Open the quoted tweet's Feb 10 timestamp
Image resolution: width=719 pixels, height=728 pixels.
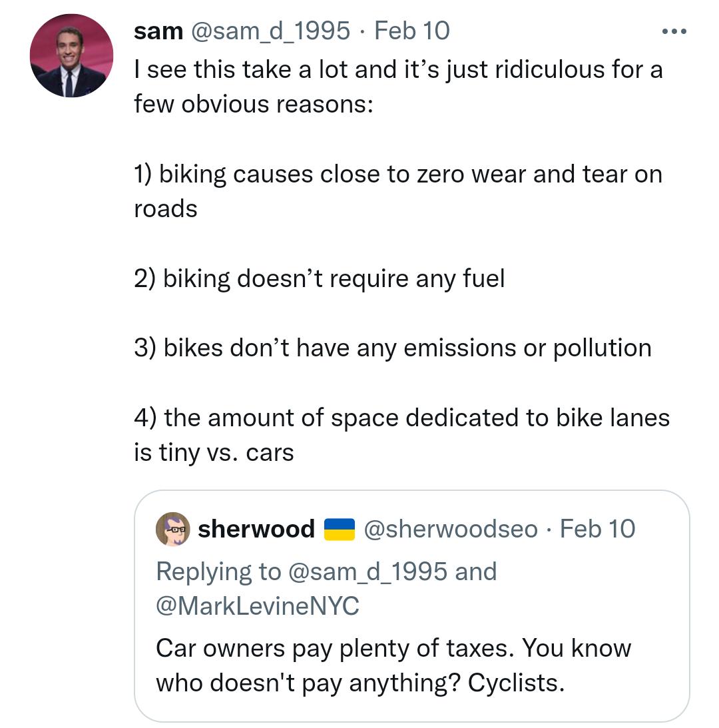[597, 528]
